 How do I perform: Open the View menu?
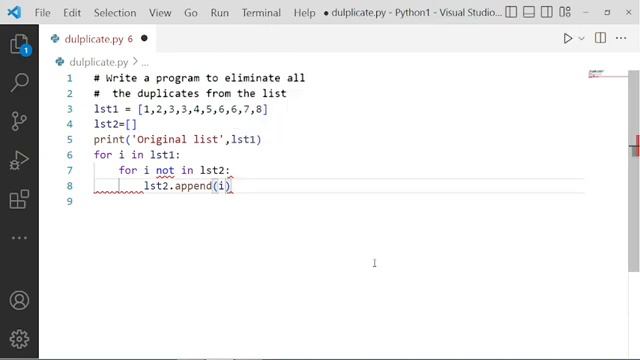click(x=160, y=13)
